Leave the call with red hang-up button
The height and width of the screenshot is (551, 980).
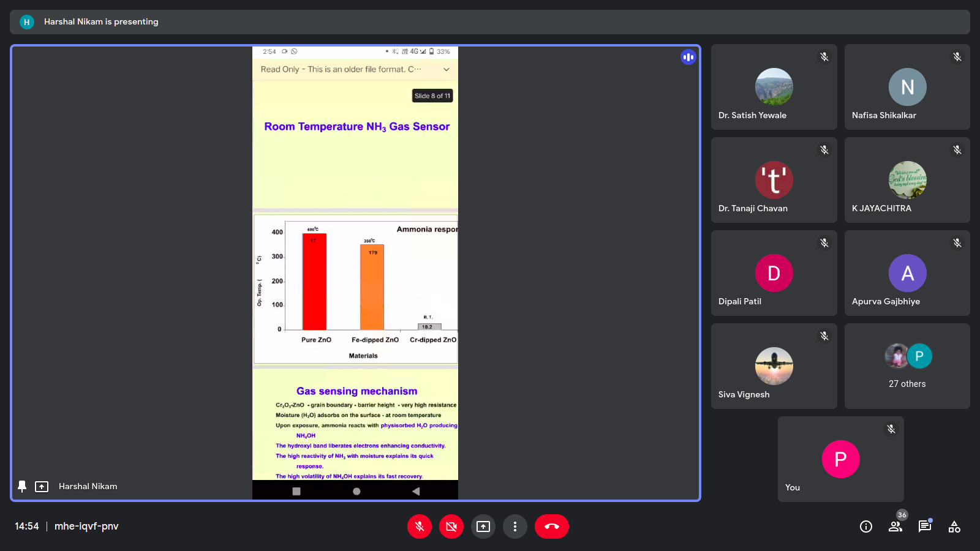tap(552, 527)
